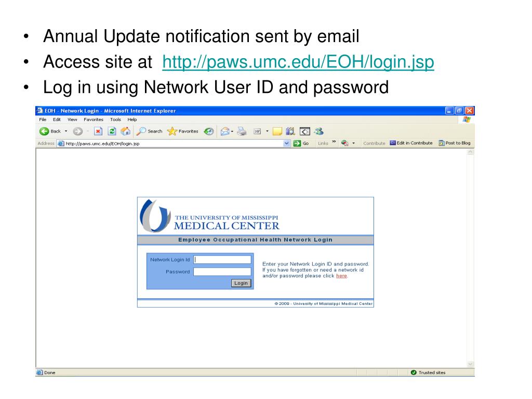Click the Password field
Screen dimensions: 532x399
[222, 272]
